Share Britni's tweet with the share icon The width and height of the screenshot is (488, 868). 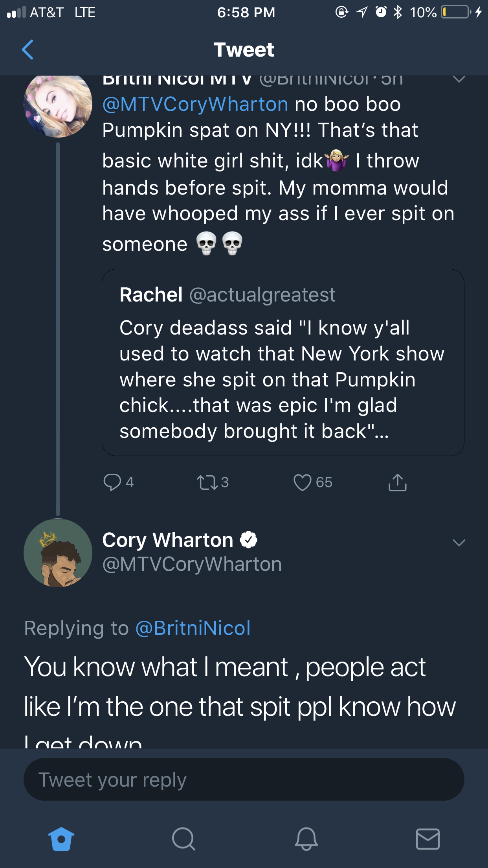[398, 482]
